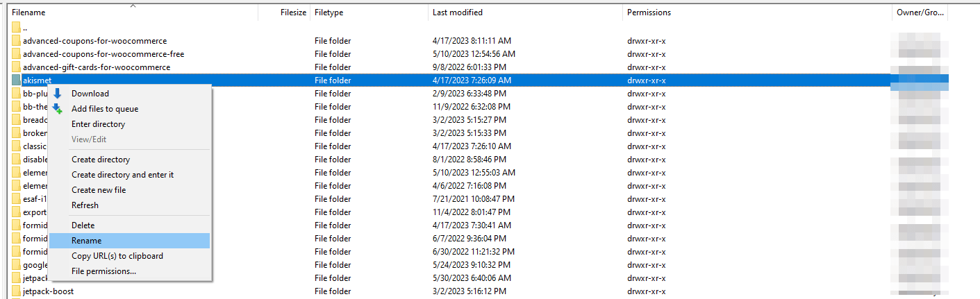Viewport: 980px width, 299px height.
Task: Click the advanced-coupons-for-woocommerce-free folder icon
Action: point(16,54)
